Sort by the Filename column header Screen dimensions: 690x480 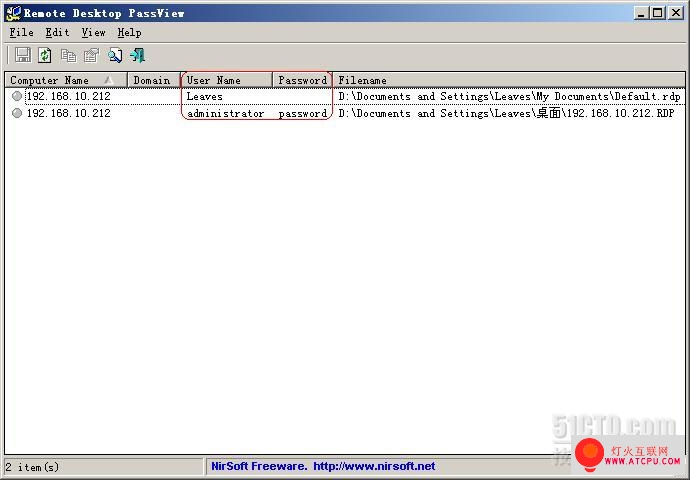(x=509, y=80)
